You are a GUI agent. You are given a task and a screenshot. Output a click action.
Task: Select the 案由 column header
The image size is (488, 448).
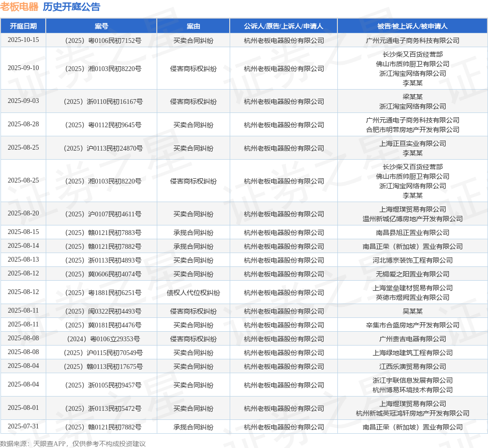(193, 26)
